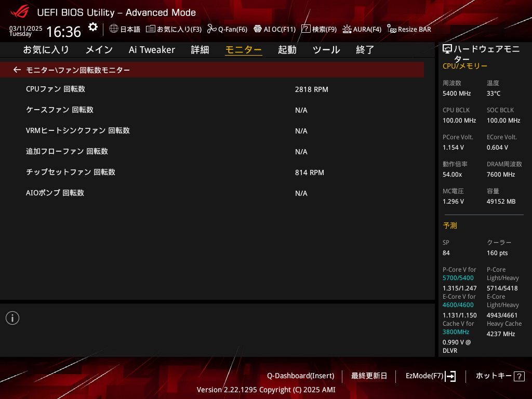
Task: Click the hotkey question mark box
Action: 519,376
